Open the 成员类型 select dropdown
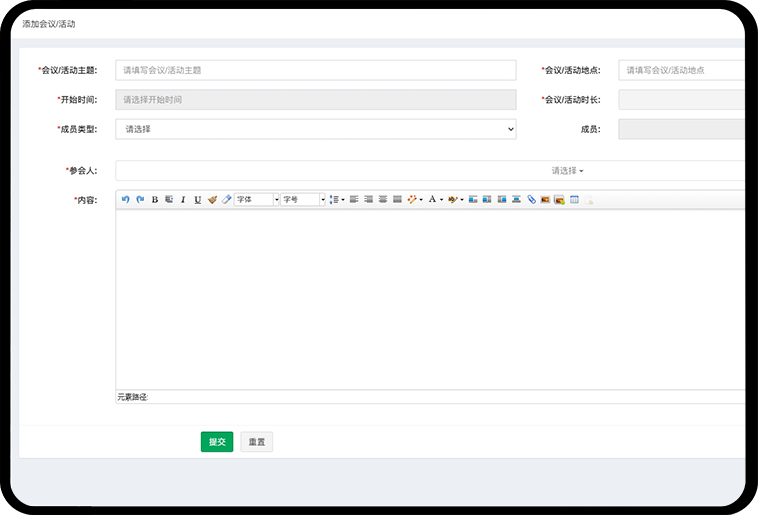This screenshot has height=515, width=758. pyautogui.click(x=315, y=129)
